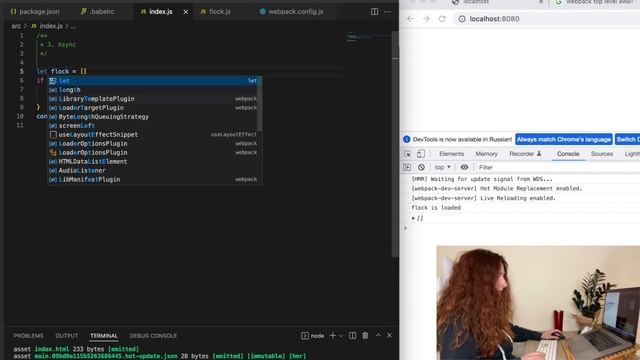Screen dimensions: 640x360
Task: Select 'let' keyword autocomplete suggestion
Action: tap(154, 81)
